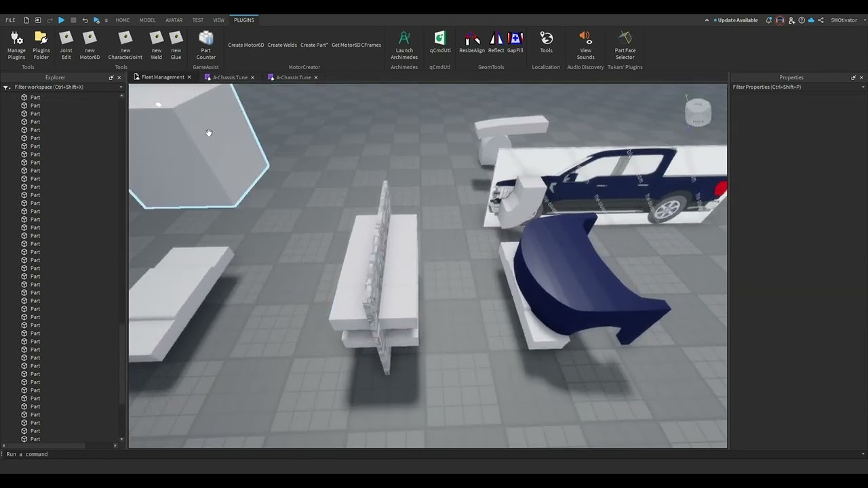Viewport: 868px width, 488px height.
Task: Undock the Explorer panel
Action: coord(111,78)
